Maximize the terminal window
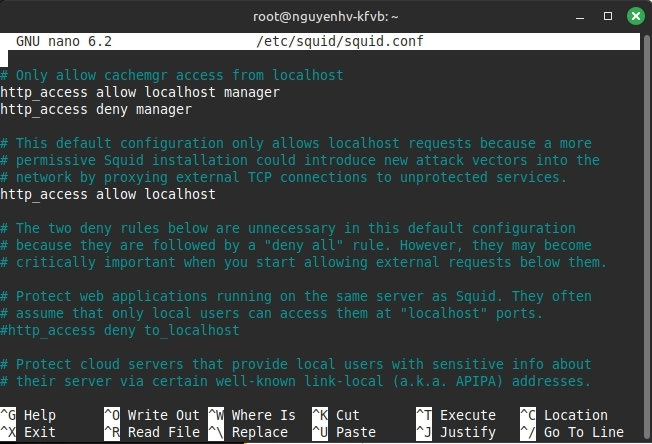 click(x=607, y=16)
